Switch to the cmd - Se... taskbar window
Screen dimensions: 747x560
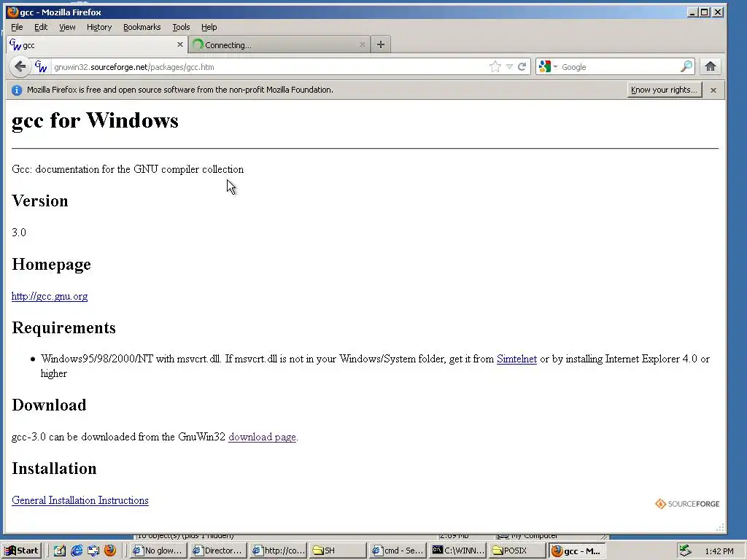pos(398,551)
